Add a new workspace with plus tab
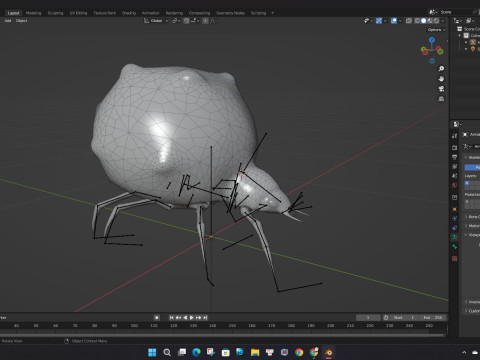480x360 pixels. 272,13
